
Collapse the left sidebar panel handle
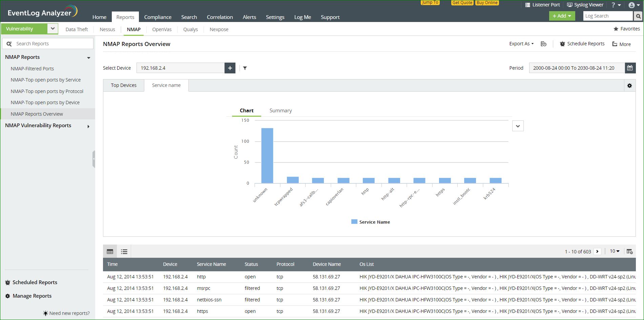[94, 159]
